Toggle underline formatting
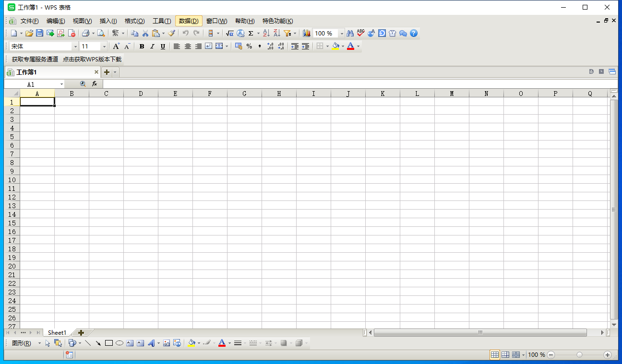622x364 pixels. pos(163,47)
